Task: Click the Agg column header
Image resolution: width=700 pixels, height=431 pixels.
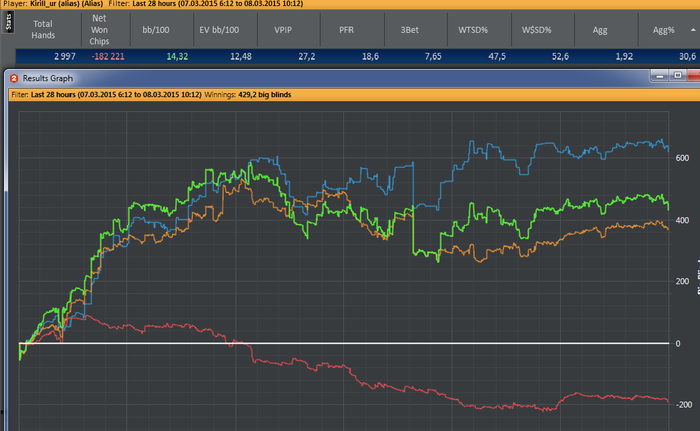Action: click(600, 30)
